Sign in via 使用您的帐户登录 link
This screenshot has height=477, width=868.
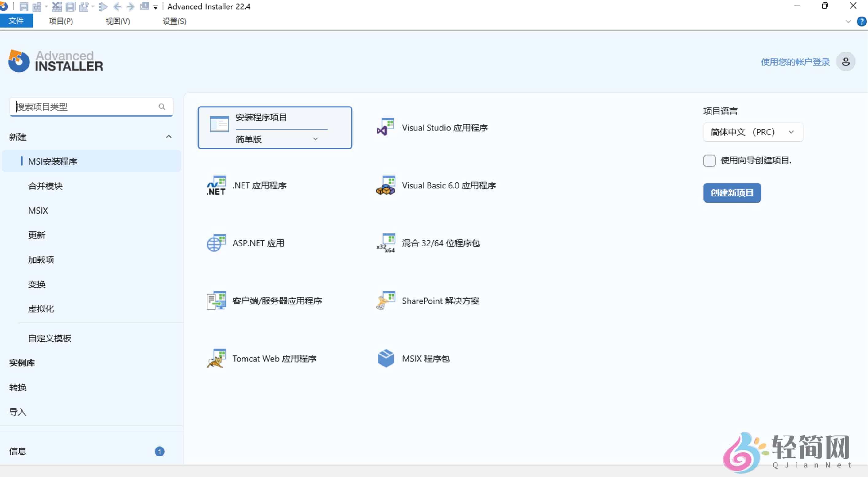click(795, 62)
